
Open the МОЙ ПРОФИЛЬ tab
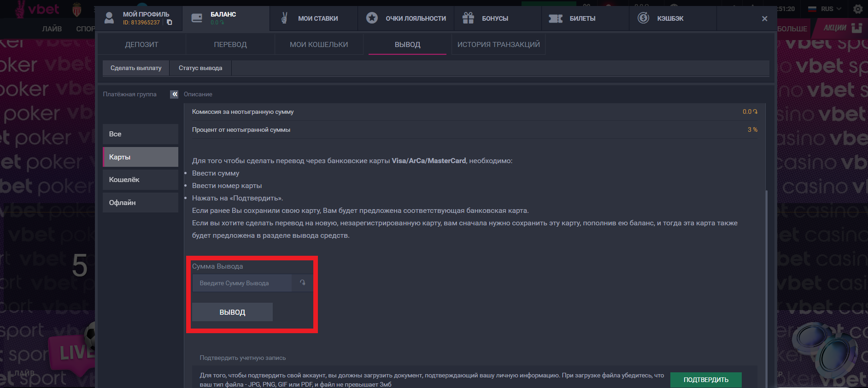138,18
